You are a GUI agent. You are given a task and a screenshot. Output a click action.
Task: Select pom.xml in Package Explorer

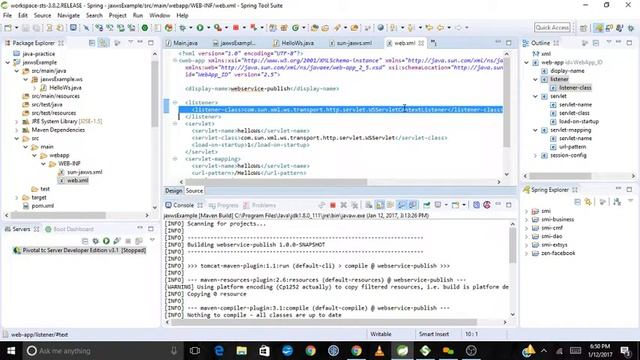39,206
